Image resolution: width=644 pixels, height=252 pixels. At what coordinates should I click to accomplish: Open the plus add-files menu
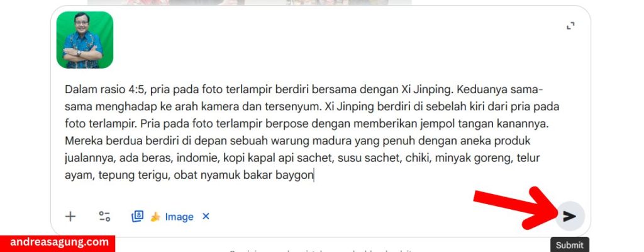tap(70, 217)
